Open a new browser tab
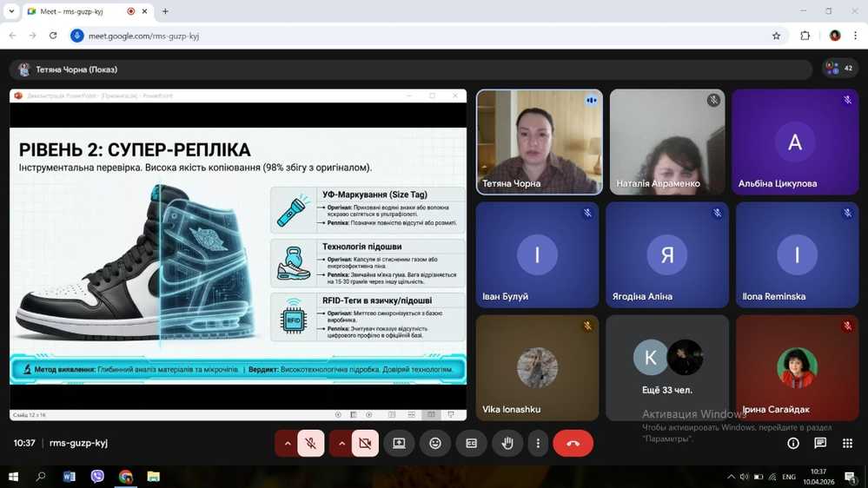 tap(165, 11)
